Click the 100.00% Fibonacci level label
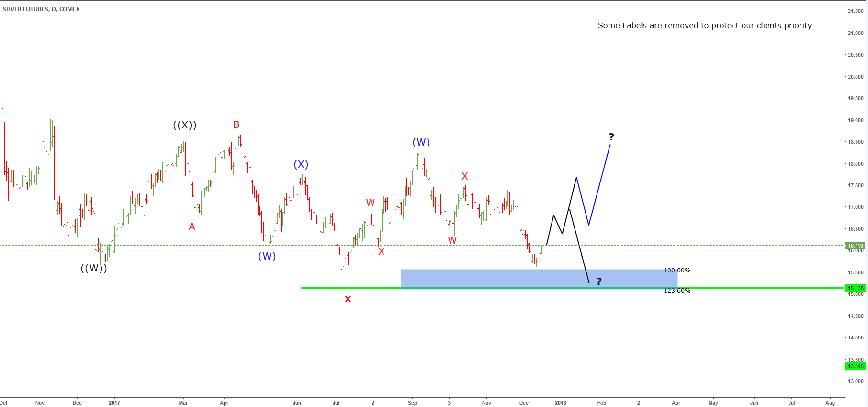 tap(677, 271)
